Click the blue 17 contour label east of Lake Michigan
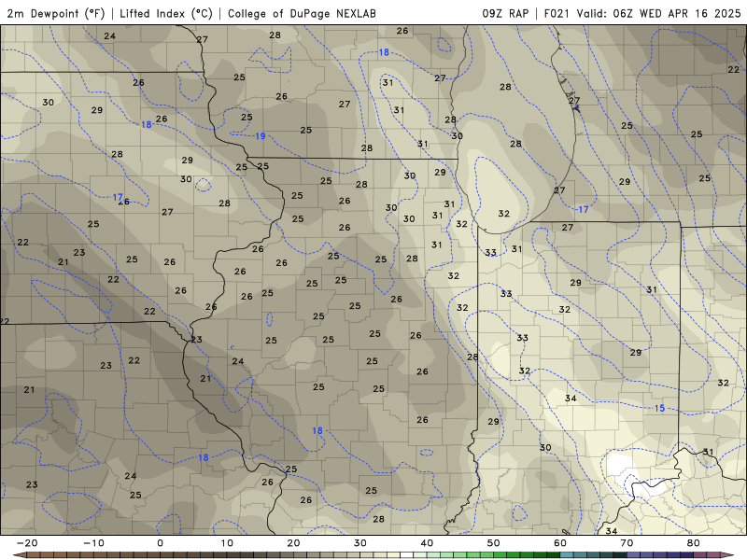747x560 pixels. 583,209
